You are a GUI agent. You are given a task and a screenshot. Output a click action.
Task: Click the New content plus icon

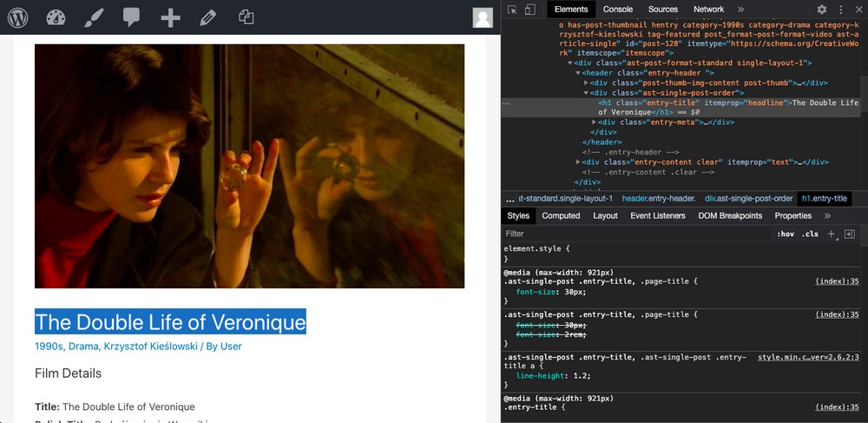pyautogui.click(x=170, y=17)
